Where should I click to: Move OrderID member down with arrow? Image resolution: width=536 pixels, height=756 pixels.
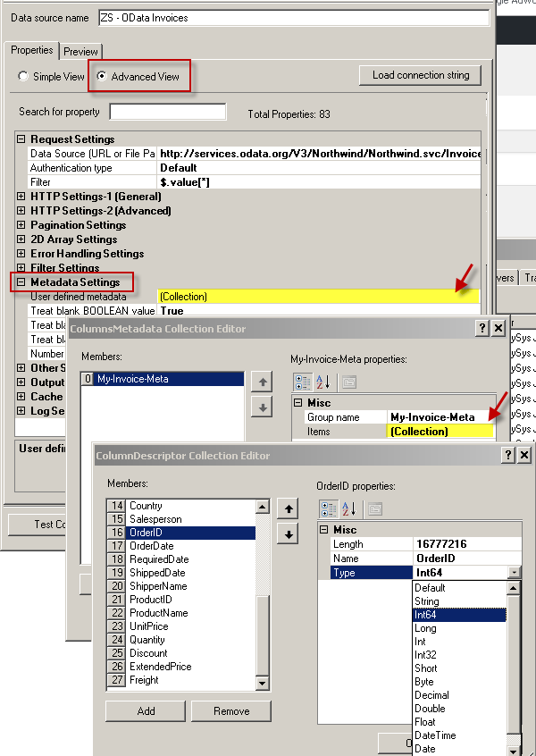coord(289,534)
